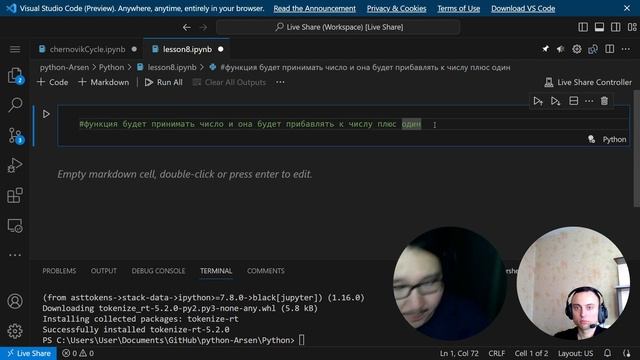640x360 pixels.
Task: Show additional views ellipsis in activity bar
Action: [15, 255]
